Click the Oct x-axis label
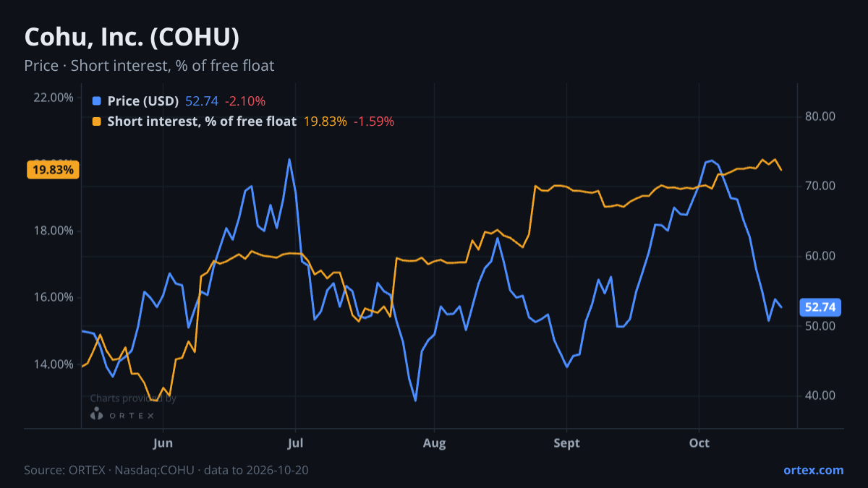The height and width of the screenshot is (488, 868). [x=699, y=443]
